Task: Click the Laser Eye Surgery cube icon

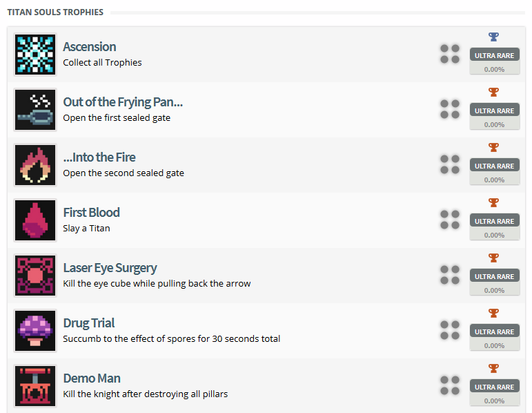Action: click(35, 276)
